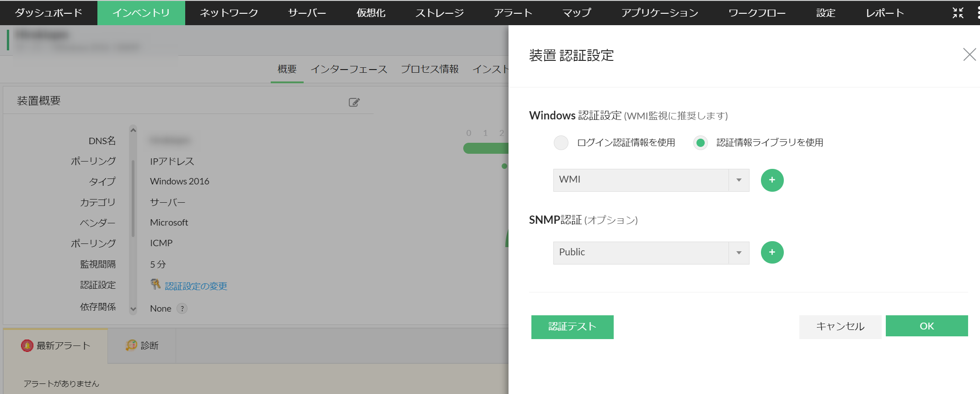Add a new Windows credential with plus icon

(772, 180)
